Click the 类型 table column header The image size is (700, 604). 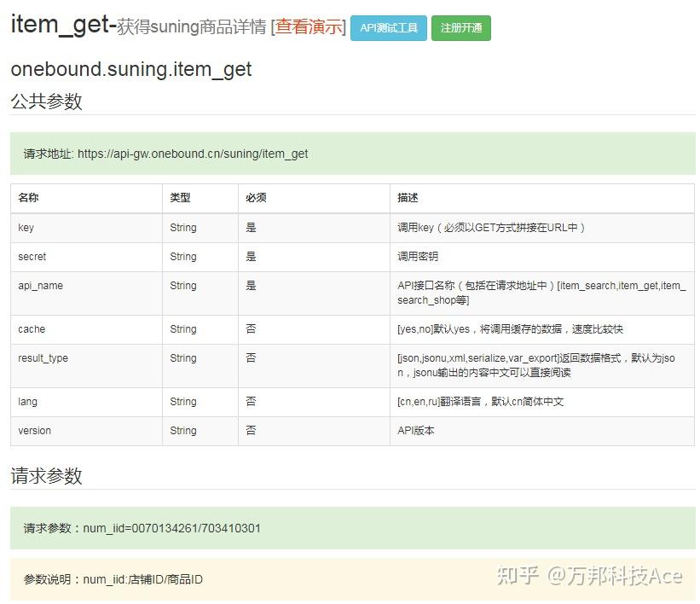click(x=180, y=197)
